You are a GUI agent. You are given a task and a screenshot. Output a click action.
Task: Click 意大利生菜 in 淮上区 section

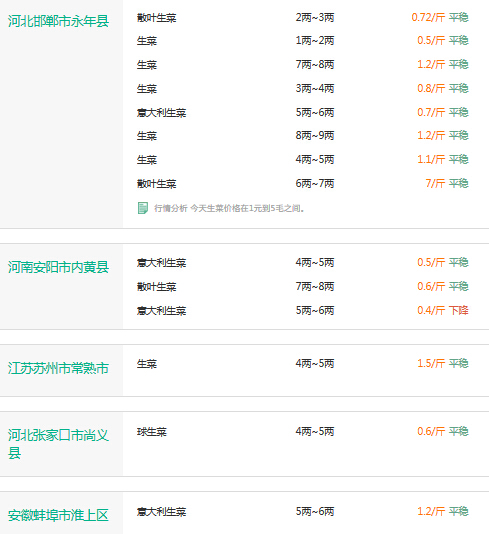[161, 512]
